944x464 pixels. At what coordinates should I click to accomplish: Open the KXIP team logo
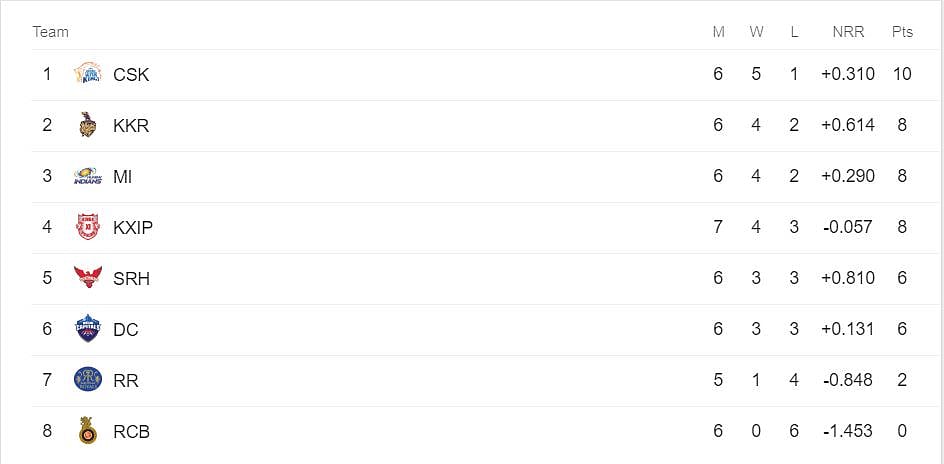pyautogui.click(x=88, y=227)
